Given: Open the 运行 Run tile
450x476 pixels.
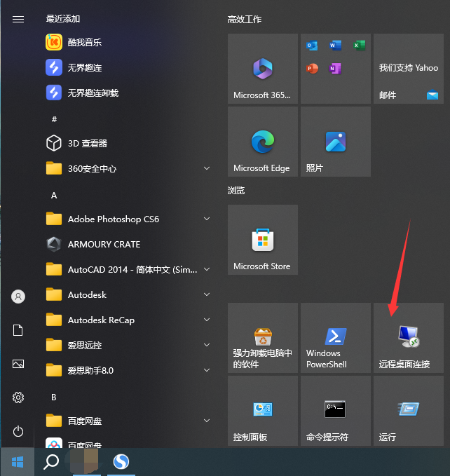Looking at the screenshot, I should point(409,411).
